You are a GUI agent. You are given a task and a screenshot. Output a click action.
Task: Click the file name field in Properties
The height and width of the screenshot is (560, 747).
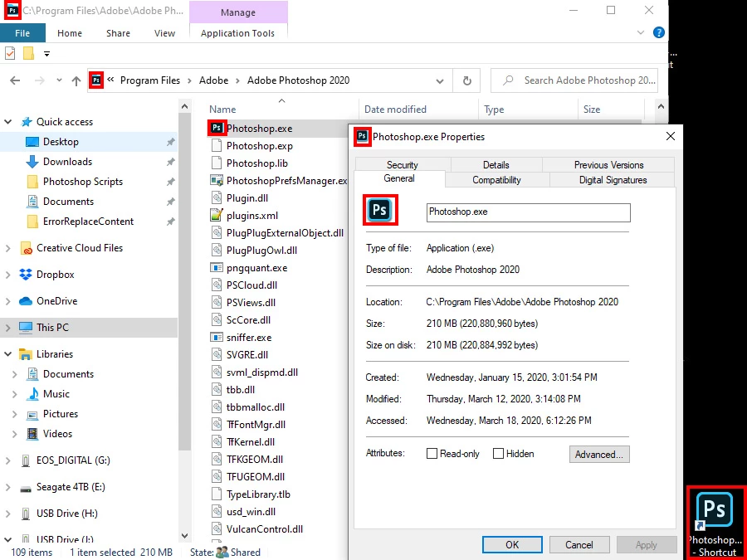pos(529,212)
